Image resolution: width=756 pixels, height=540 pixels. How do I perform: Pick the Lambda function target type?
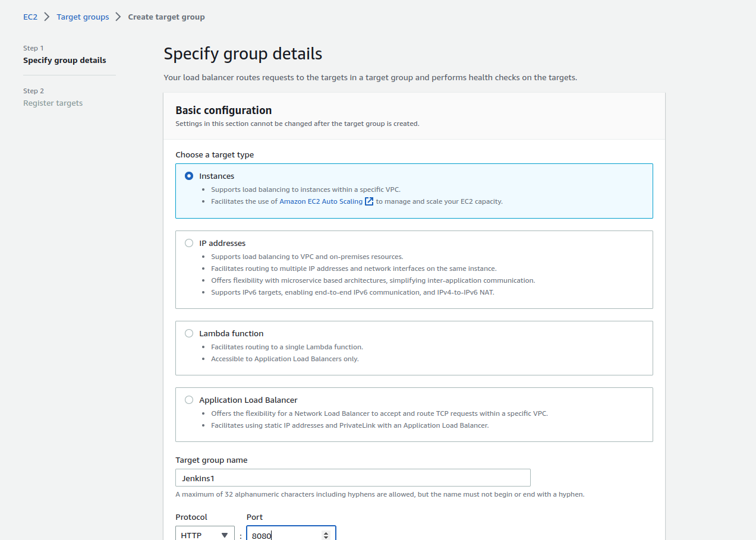click(189, 333)
